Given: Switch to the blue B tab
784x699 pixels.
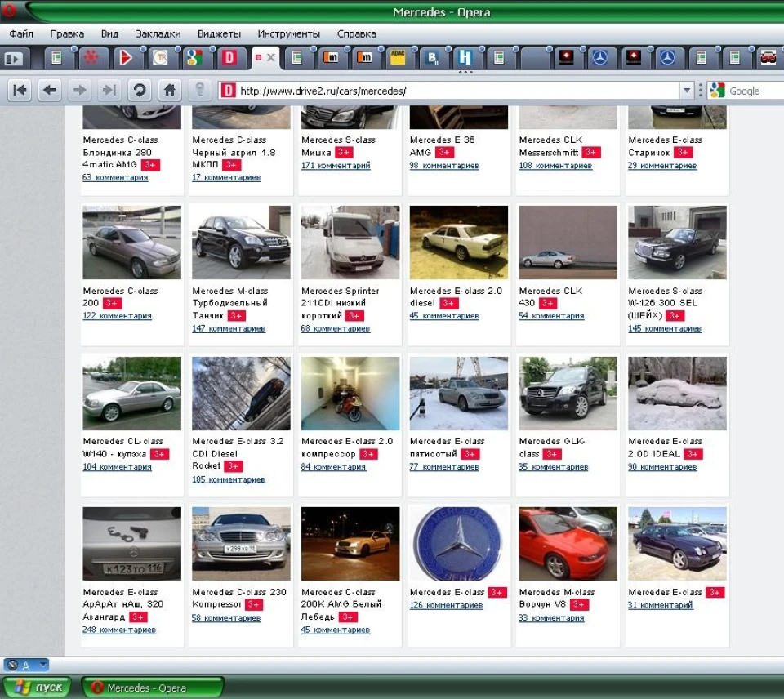Looking at the screenshot, I should pos(433,58).
